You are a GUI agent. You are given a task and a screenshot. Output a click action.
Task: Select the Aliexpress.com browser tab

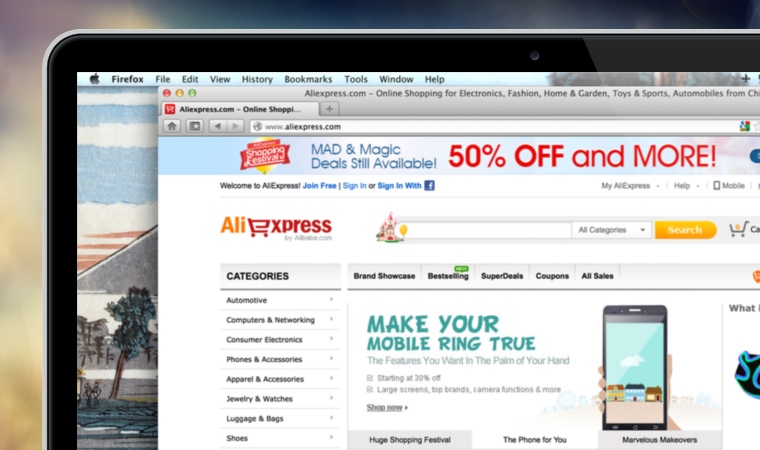[241, 109]
